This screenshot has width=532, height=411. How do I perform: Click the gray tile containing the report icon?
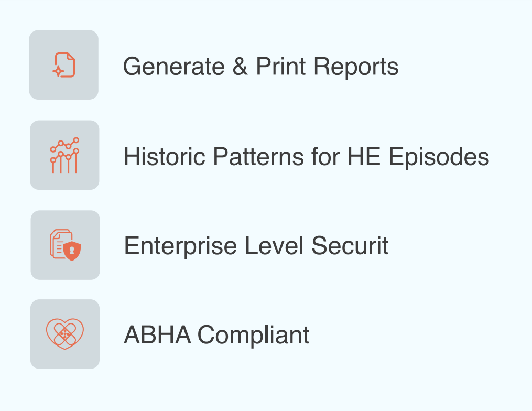click(64, 64)
